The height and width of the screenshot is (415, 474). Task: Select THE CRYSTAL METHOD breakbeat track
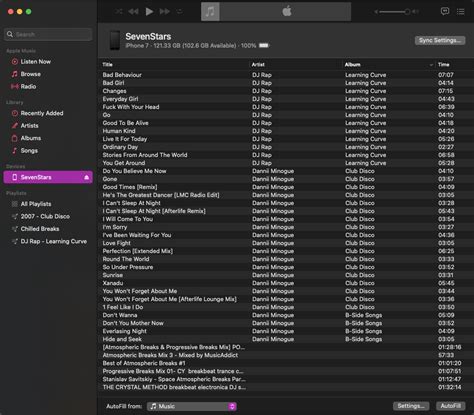pyautogui.click(x=286, y=387)
